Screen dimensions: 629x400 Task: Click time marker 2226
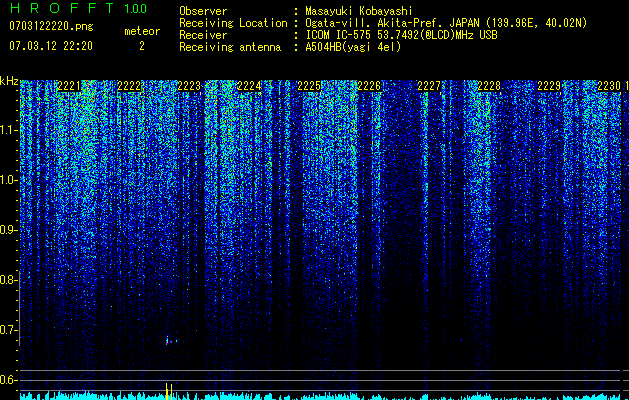[369, 86]
